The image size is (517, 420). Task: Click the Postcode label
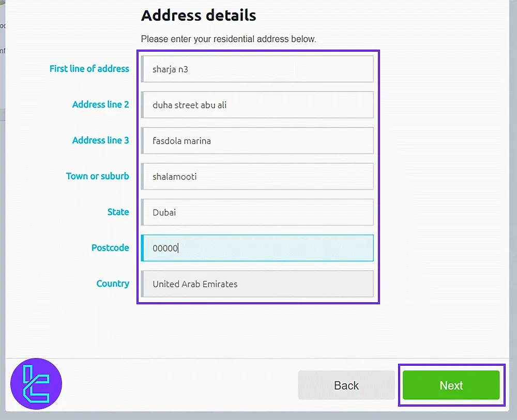pos(110,248)
